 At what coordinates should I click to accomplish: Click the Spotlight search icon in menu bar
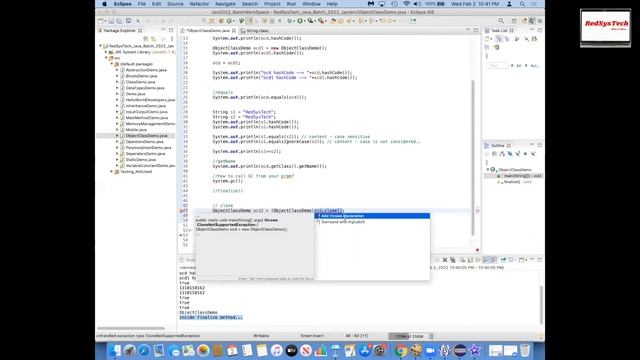522,4
